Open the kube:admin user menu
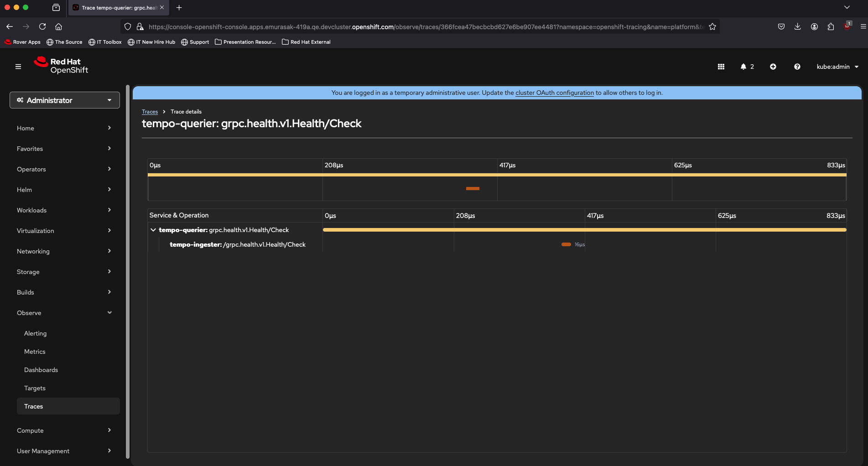The height and width of the screenshot is (466, 868). click(x=837, y=67)
